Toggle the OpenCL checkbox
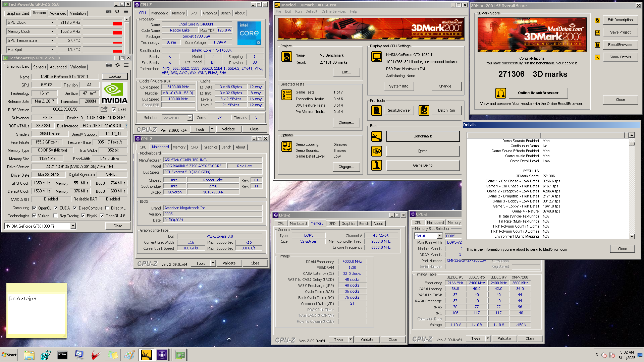 coord(34,208)
